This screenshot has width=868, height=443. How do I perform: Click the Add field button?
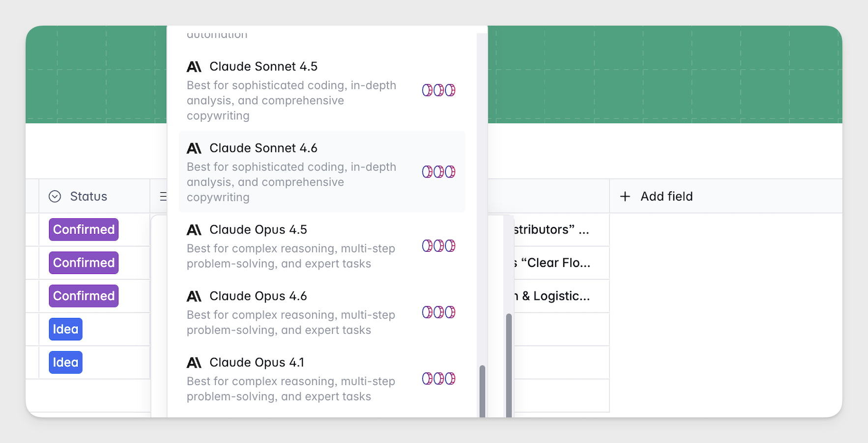[x=656, y=196]
